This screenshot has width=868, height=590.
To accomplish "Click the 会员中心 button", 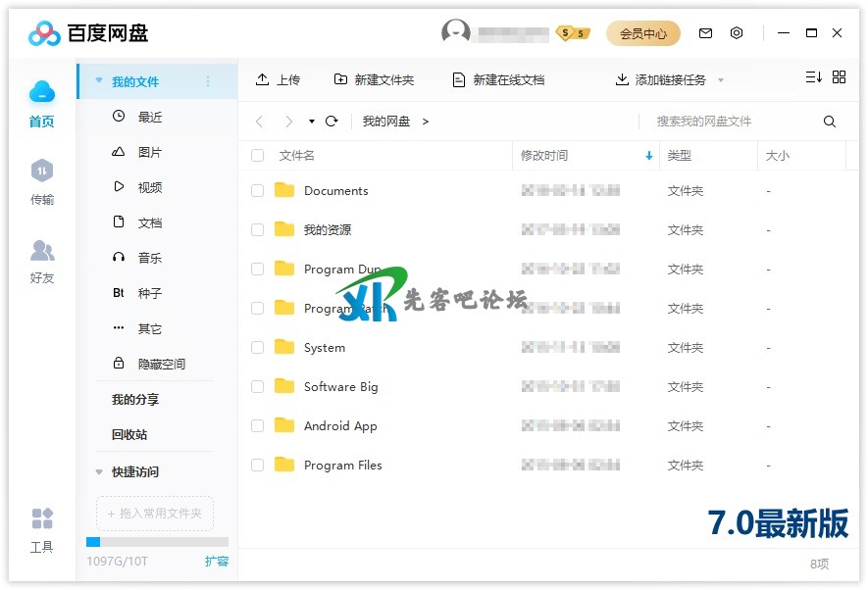I will pyautogui.click(x=642, y=33).
